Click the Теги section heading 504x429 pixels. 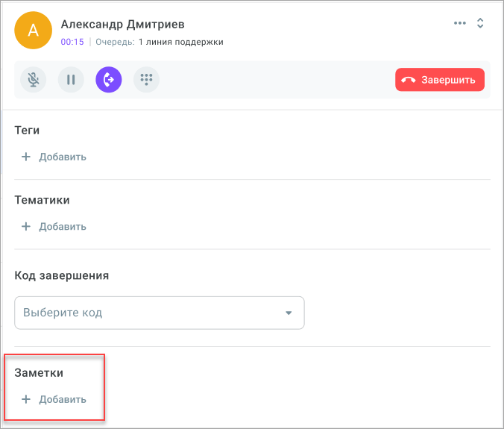tap(27, 131)
